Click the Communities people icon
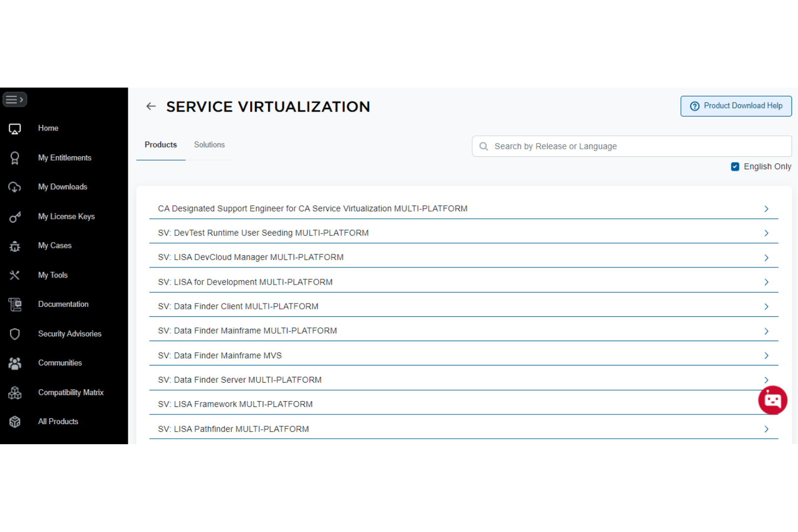The height and width of the screenshot is (532, 798). point(15,363)
